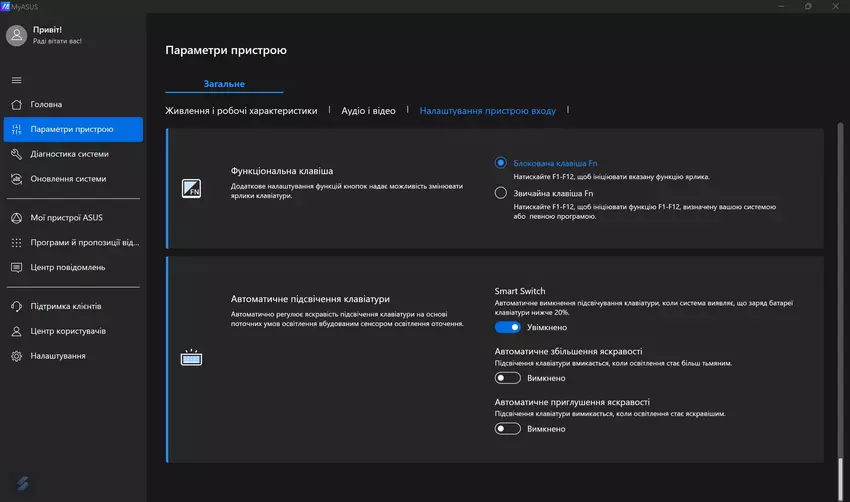The height and width of the screenshot is (502, 850).
Task: Turn on Автоматичне приглушення яскравості toggle
Action: pyautogui.click(x=508, y=429)
